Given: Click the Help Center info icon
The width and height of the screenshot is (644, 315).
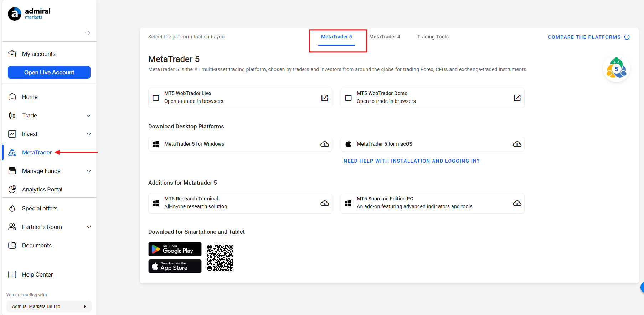Looking at the screenshot, I should 12,274.
